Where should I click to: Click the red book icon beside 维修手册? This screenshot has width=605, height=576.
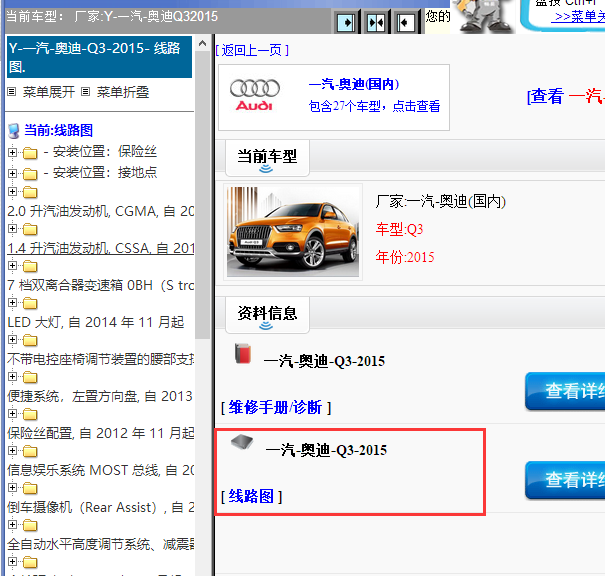[x=243, y=353]
